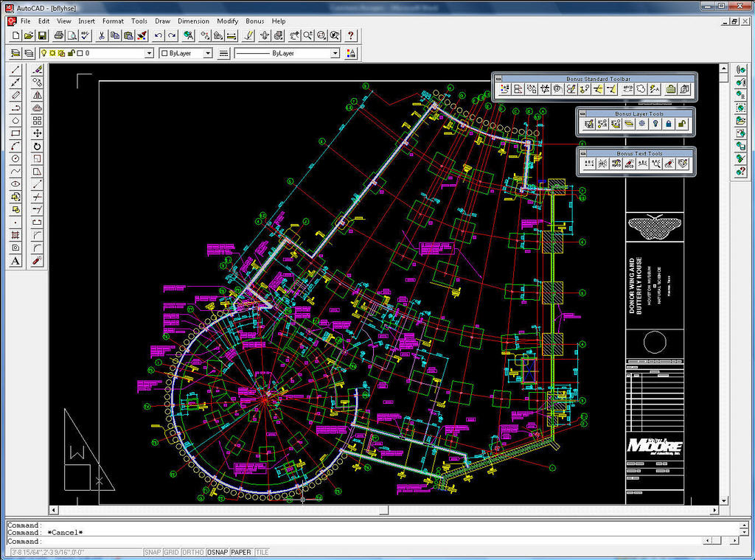Click layer 0 color swatch
The width and height of the screenshot is (755, 560).
(80, 53)
